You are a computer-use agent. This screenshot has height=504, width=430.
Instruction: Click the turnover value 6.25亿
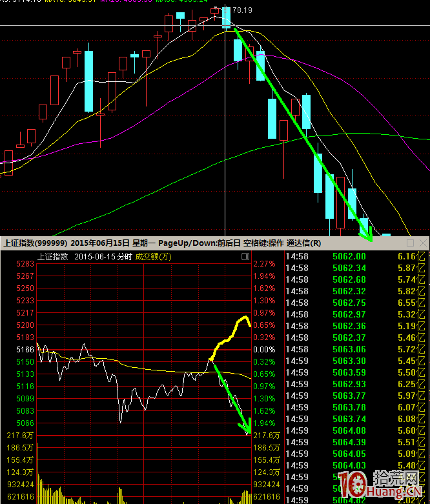pos(411,384)
